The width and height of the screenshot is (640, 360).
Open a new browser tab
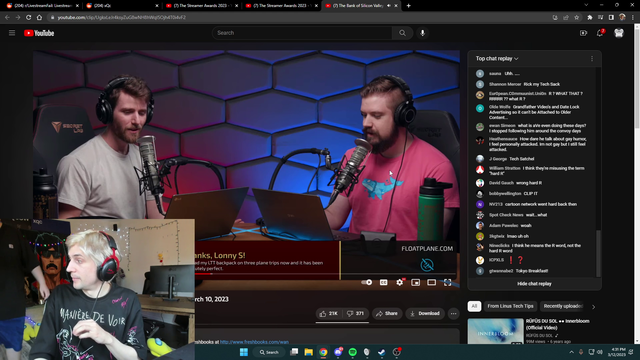pyautogui.click(x=409, y=6)
